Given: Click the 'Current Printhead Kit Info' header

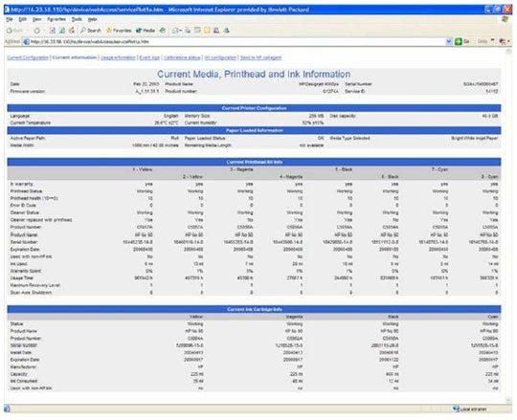Looking at the screenshot, I should tap(254, 162).
